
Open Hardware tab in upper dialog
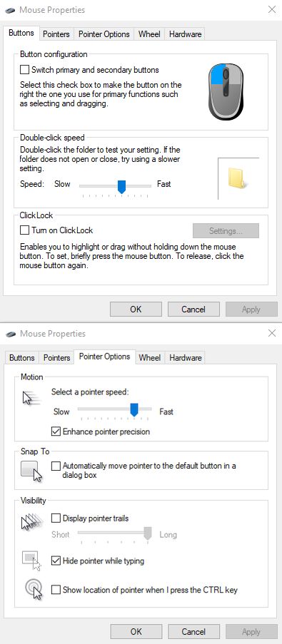[x=185, y=34]
